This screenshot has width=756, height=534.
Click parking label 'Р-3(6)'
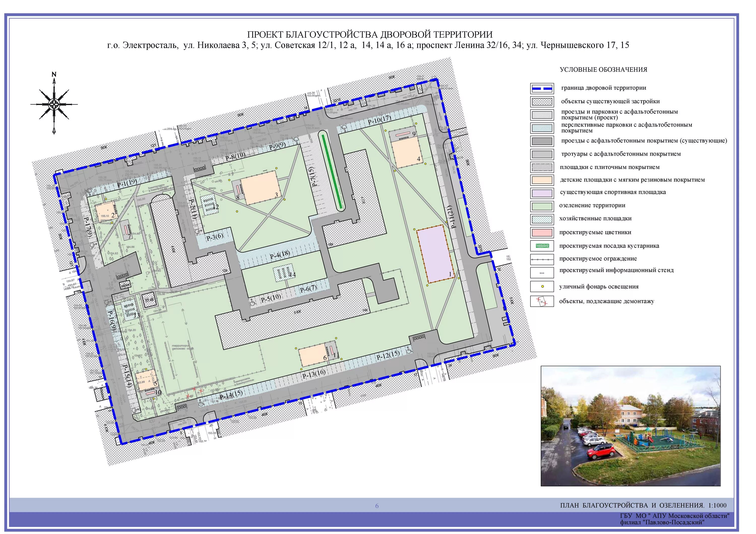coord(215,237)
